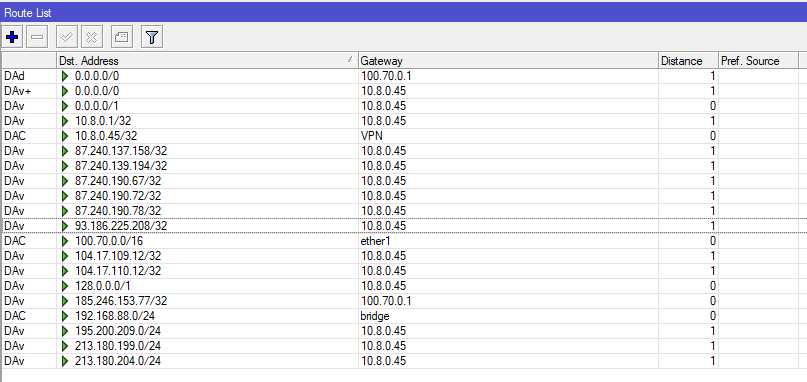Add a new route with plus icon

tap(12, 37)
